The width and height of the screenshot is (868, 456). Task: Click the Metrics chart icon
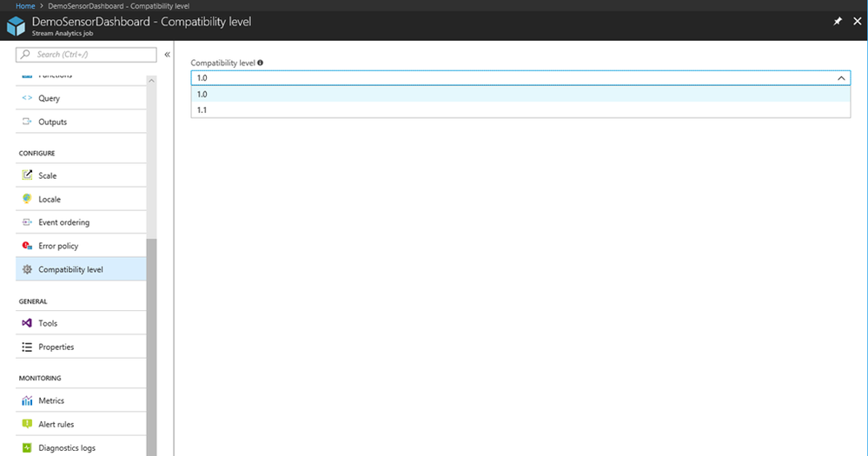click(x=27, y=400)
